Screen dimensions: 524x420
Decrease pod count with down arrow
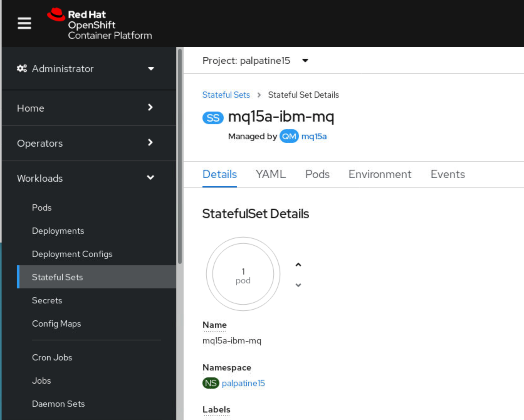coord(298,285)
